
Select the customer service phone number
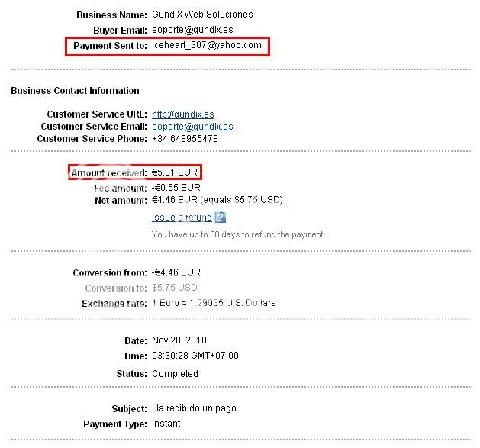185,139
